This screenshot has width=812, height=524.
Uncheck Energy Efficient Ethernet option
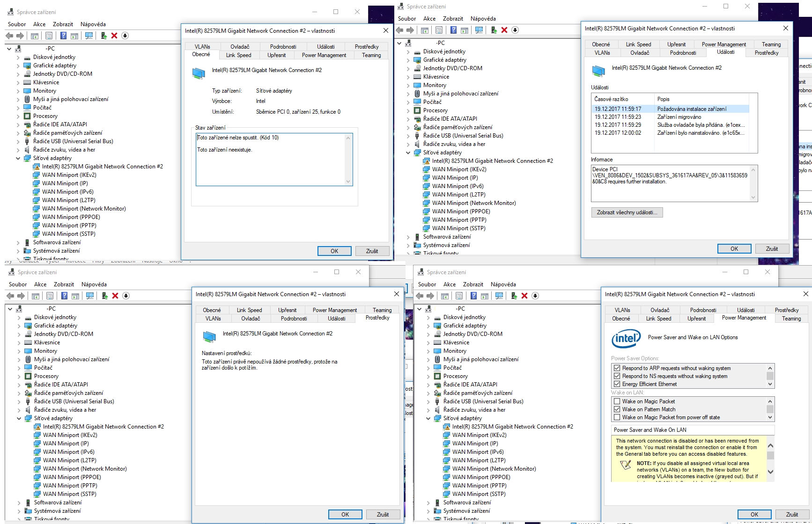point(617,384)
